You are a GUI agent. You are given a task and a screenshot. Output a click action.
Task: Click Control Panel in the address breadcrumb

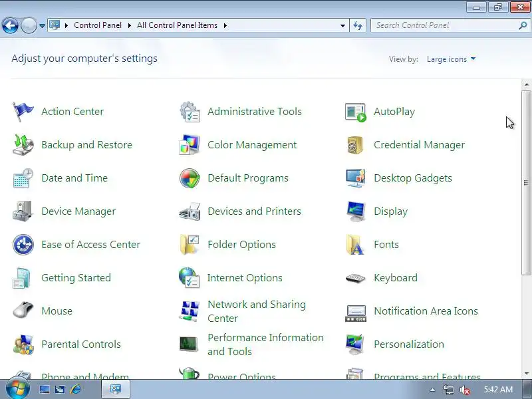[98, 25]
